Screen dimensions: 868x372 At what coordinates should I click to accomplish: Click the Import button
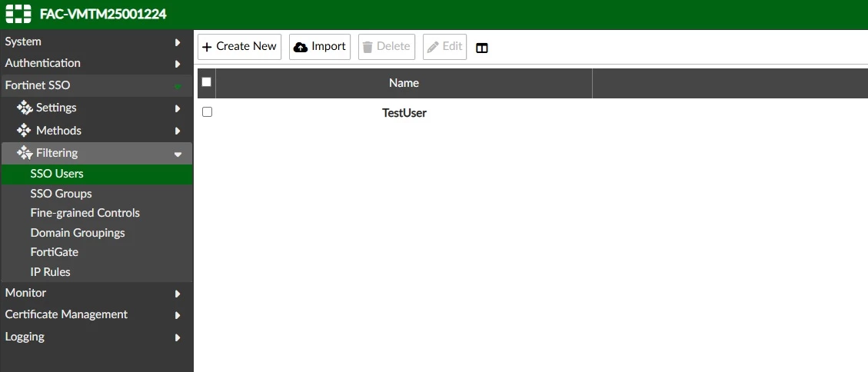(x=319, y=46)
